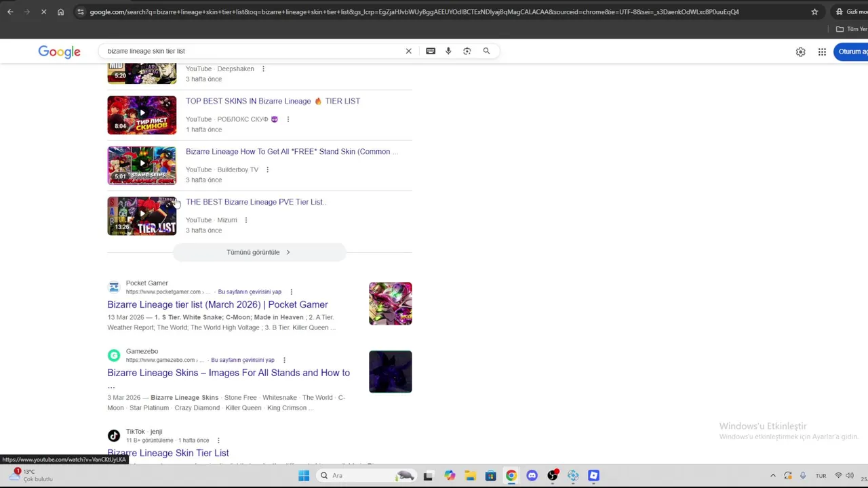Screen dimensions: 868x488
Task: Submit search with the magnifier icon
Action: pos(486,51)
